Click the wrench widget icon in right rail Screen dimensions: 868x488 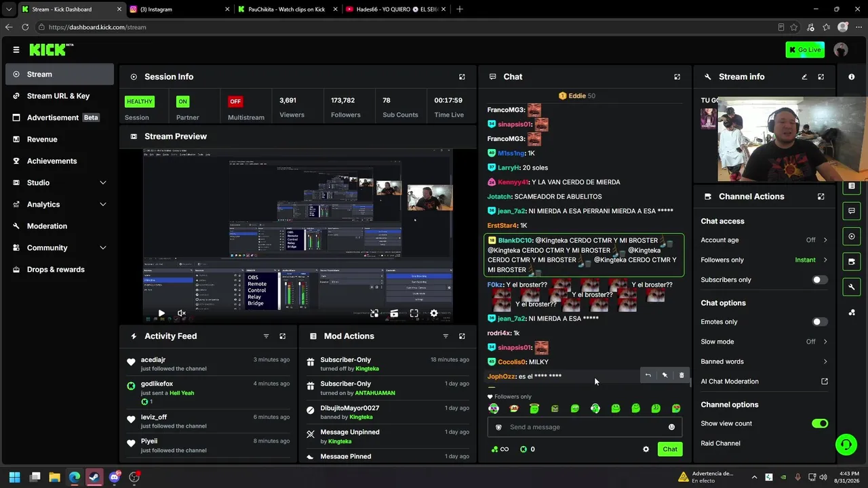click(x=852, y=287)
